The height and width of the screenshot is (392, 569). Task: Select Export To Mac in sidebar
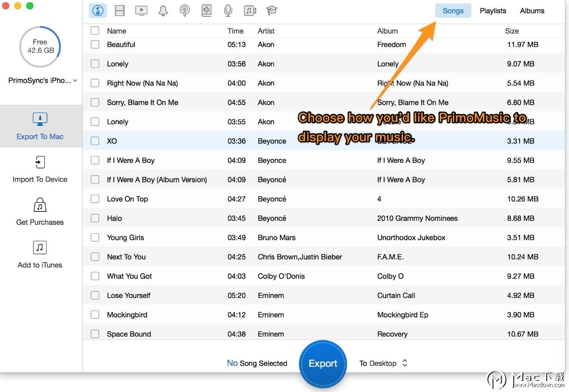pos(40,126)
